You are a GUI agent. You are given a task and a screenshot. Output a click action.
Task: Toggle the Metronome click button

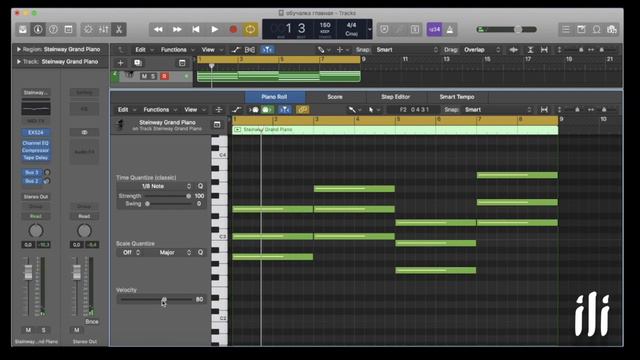[450, 29]
